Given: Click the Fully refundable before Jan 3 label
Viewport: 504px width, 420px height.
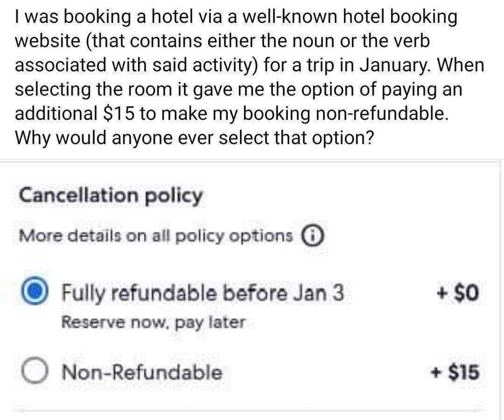Looking at the screenshot, I should click(203, 294).
